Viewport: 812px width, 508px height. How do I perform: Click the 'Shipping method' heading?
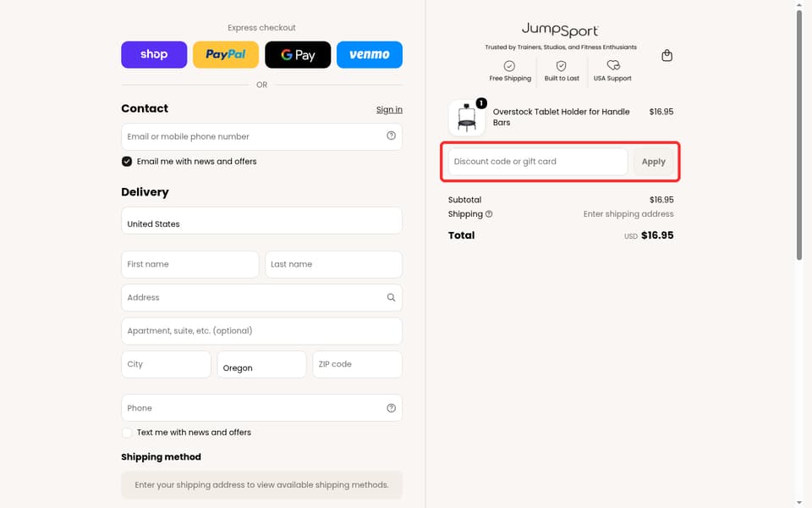pyautogui.click(x=161, y=457)
